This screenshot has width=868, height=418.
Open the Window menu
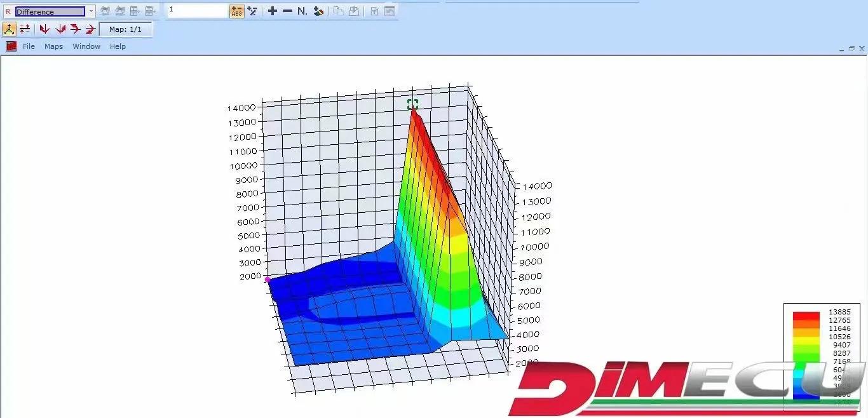point(86,46)
